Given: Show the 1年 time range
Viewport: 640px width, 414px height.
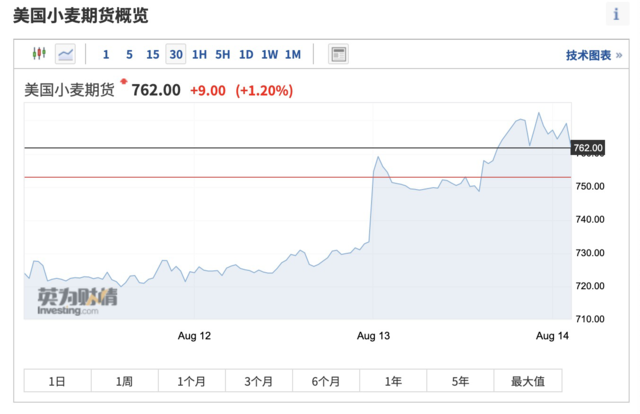Looking at the screenshot, I should pyautogui.click(x=393, y=381).
